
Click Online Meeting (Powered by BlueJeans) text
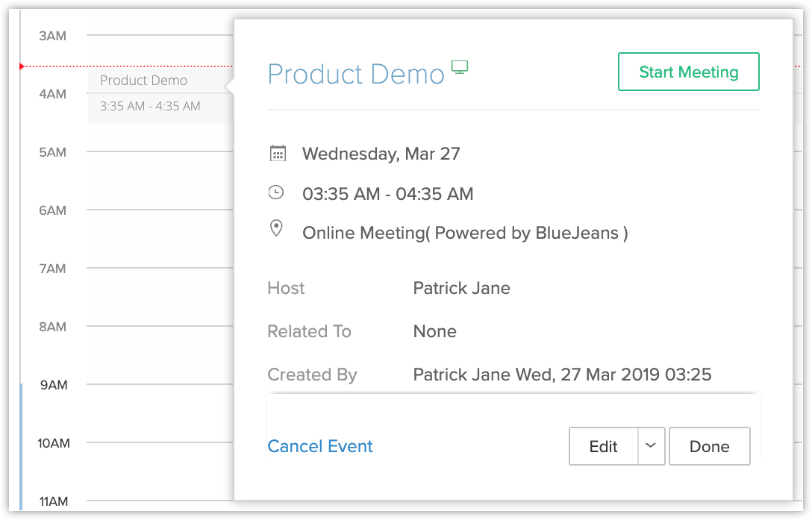pos(465,233)
